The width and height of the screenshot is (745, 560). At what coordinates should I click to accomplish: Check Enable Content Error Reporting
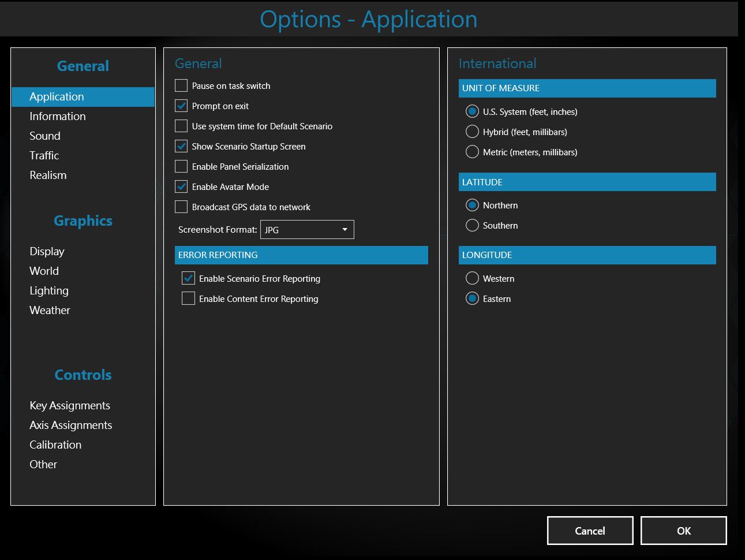click(188, 298)
